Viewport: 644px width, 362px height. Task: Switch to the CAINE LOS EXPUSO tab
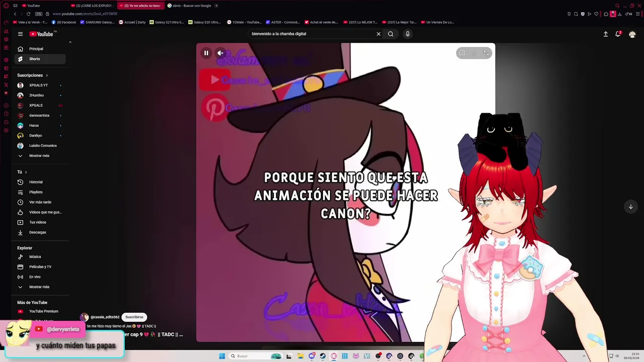click(93, 6)
